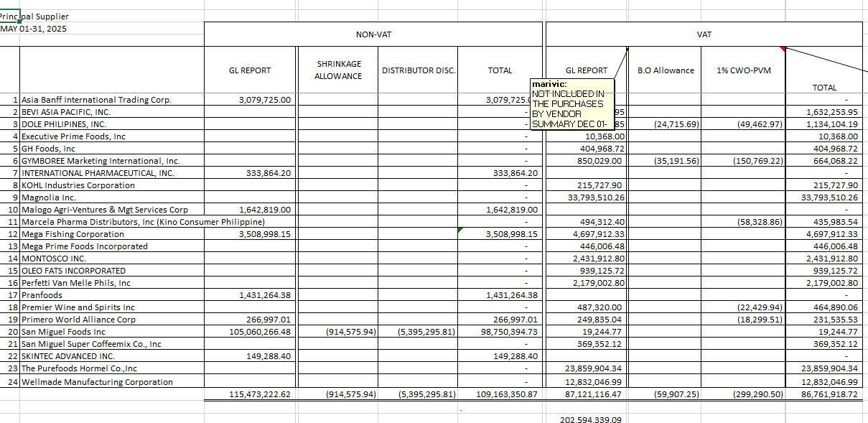Click San Miguel Foods Inc cell

(x=112, y=332)
